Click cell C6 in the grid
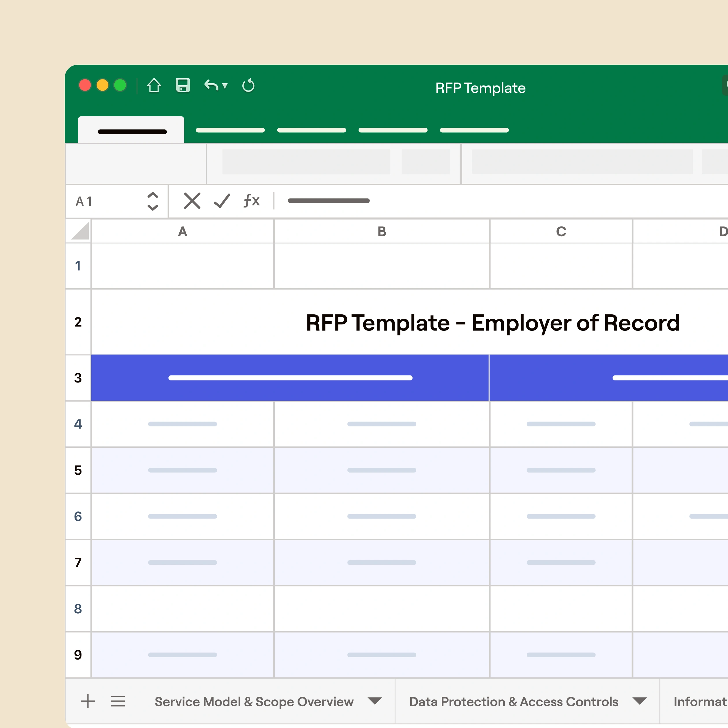 tap(561, 516)
